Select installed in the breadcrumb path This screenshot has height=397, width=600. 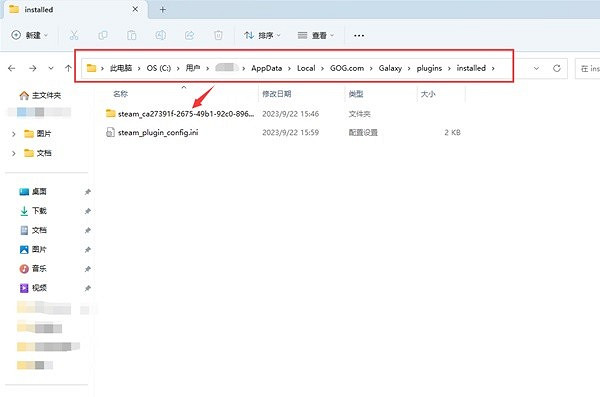[x=471, y=68]
